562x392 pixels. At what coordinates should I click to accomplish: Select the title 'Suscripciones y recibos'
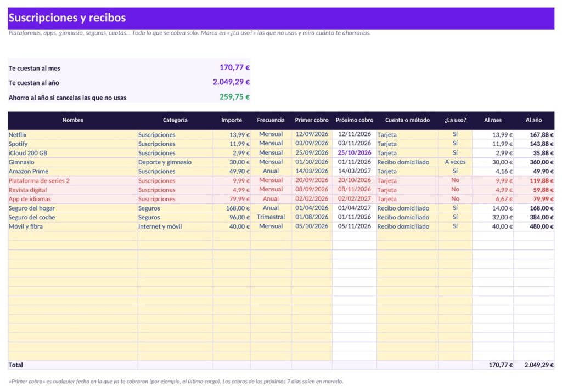pos(67,18)
